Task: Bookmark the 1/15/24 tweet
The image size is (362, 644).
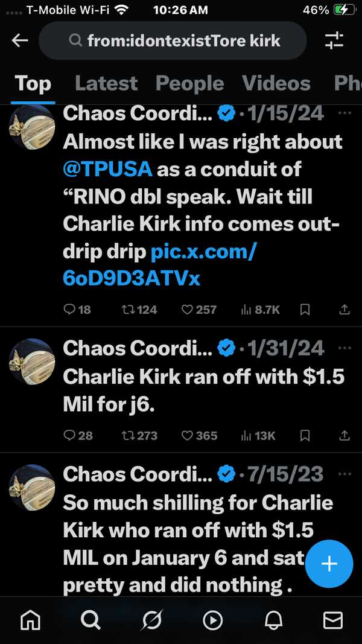Action: [x=305, y=310]
